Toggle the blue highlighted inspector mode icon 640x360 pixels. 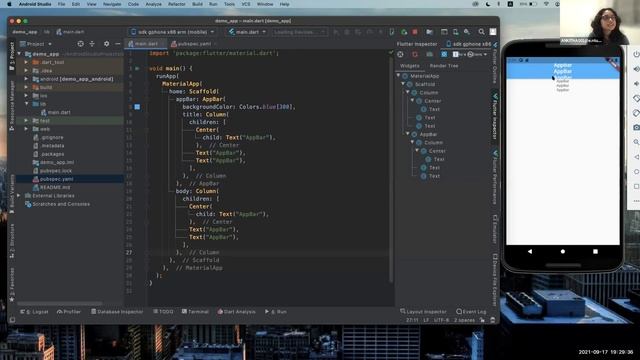point(444,54)
